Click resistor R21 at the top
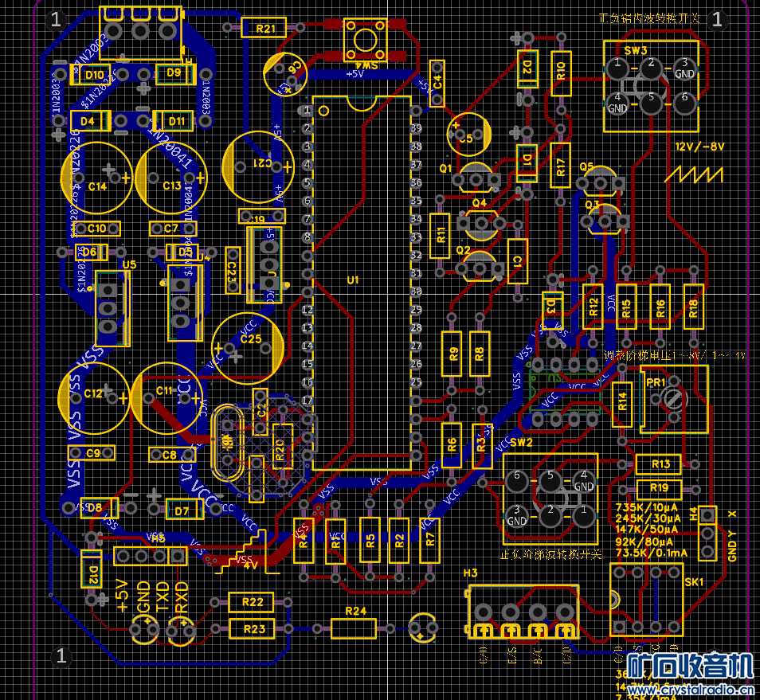760x700 pixels. 264,28
